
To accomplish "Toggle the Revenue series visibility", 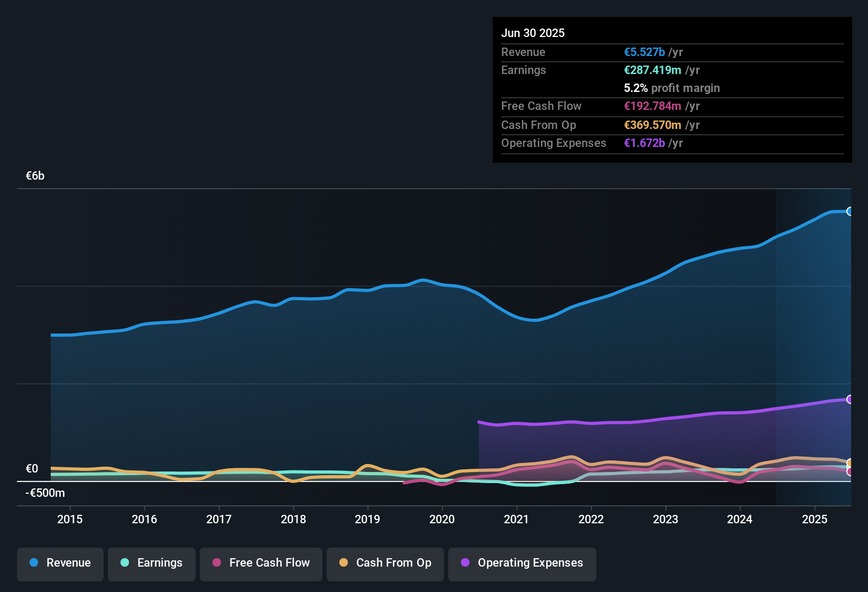I will 60,563.
